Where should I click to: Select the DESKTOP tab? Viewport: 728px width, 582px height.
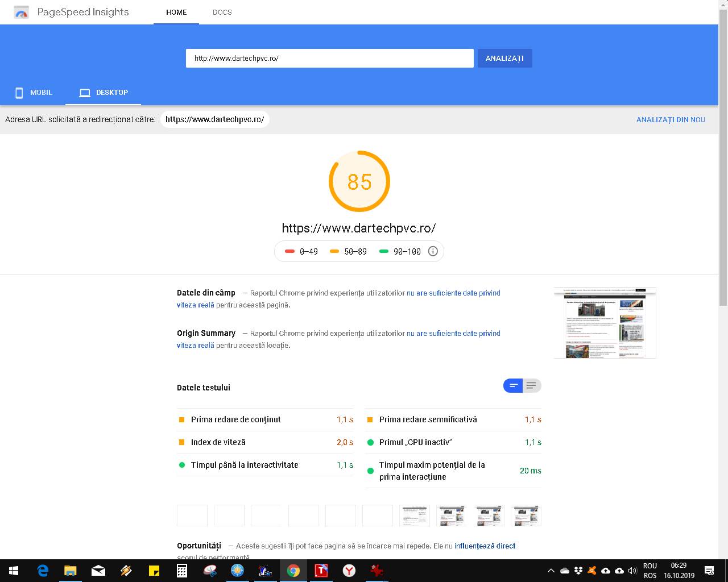[103, 93]
